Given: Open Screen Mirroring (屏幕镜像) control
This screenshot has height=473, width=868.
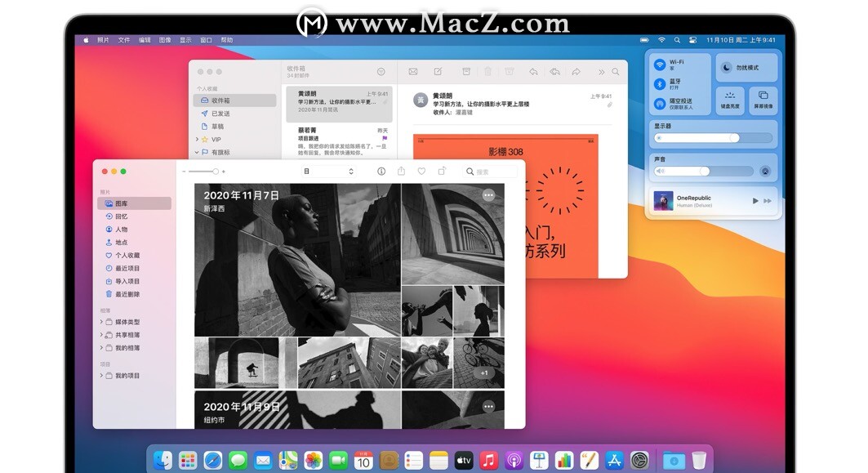Looking at the screenshot, I should (763, 100).
